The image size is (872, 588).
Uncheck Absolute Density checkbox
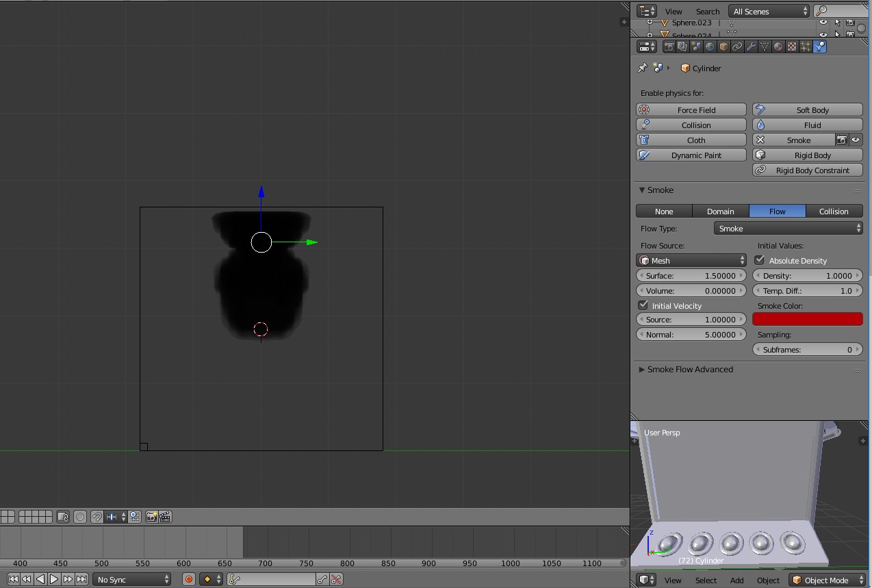(760, 260)
